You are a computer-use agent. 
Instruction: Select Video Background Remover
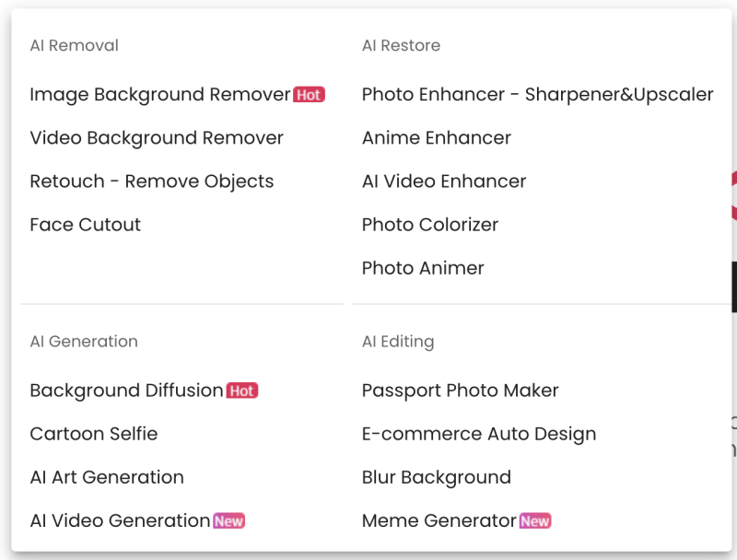[x=157, y=138]
